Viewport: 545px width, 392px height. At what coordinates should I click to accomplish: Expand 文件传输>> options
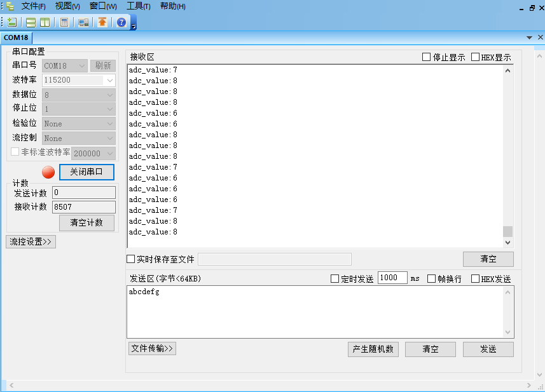click(x=152, y=349)
